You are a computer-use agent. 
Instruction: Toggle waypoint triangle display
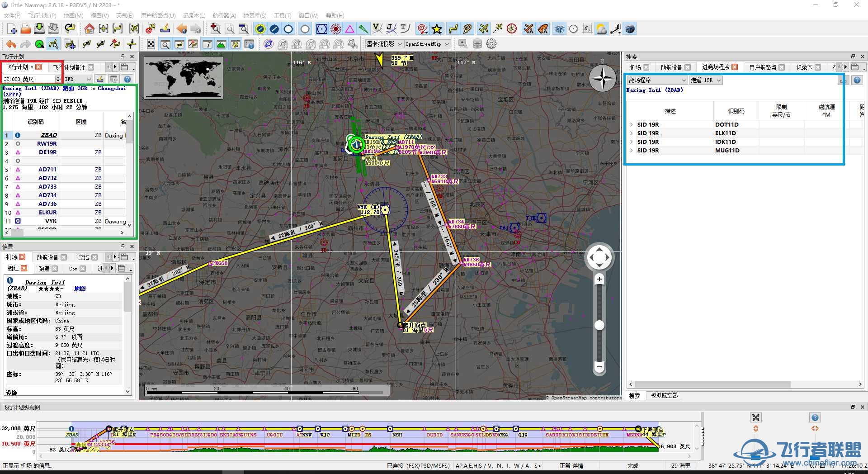pyautogui.click(x=349, y=29)
